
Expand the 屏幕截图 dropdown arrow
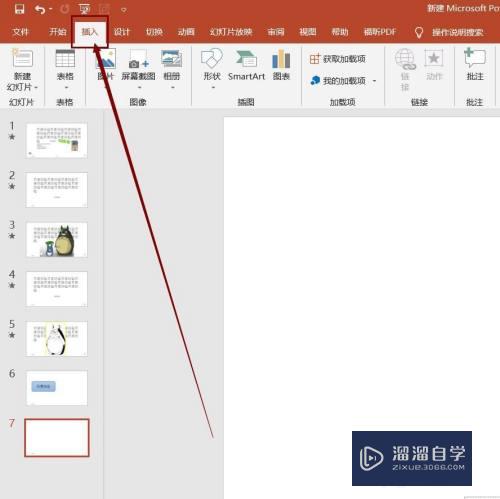[139, 88]
